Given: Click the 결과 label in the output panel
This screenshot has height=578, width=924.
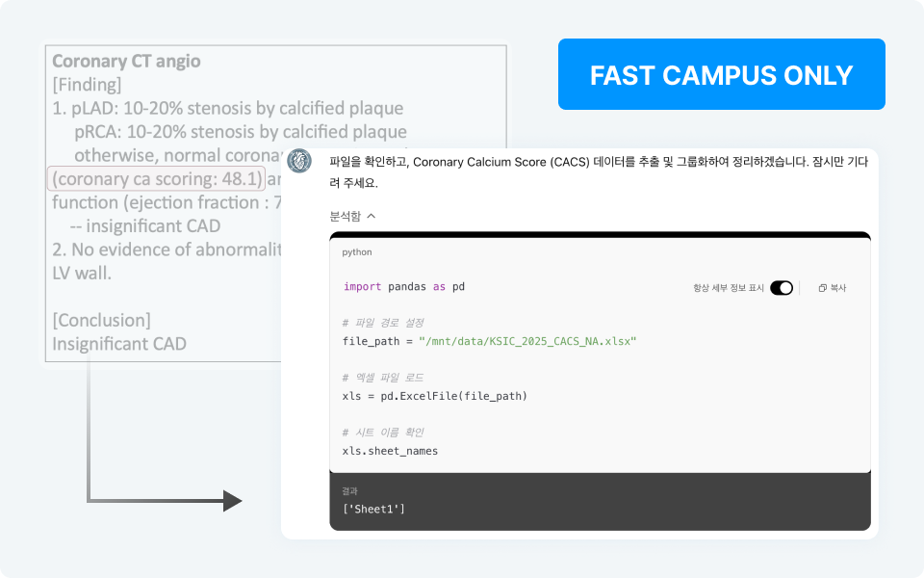Looking at the screenshot, I should [349, 490].
